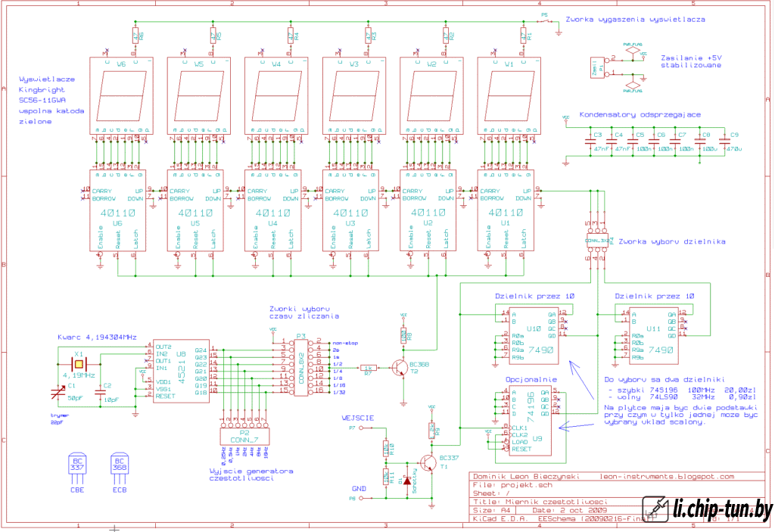This screenshot has width=775, height=532.
Task: Click the D1 Schottky diode symbol
Action: (407, 481)
